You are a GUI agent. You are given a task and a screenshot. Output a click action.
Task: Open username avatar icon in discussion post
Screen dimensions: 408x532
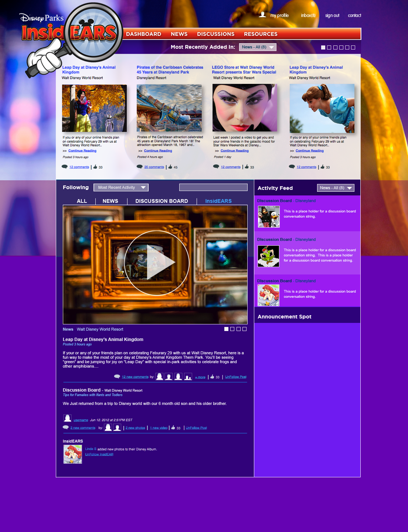point(67,418)
